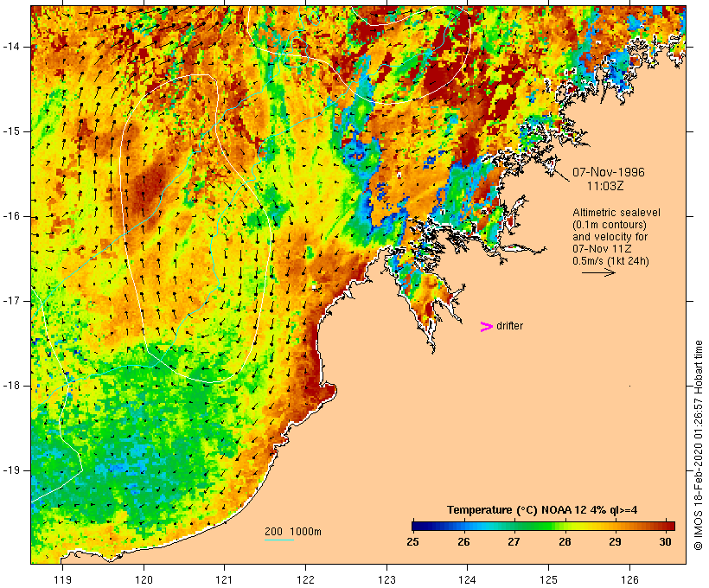This screenshot has height=588, width=709.
Task: Click the longitude axis label 120
Action: tap(144, 579)
